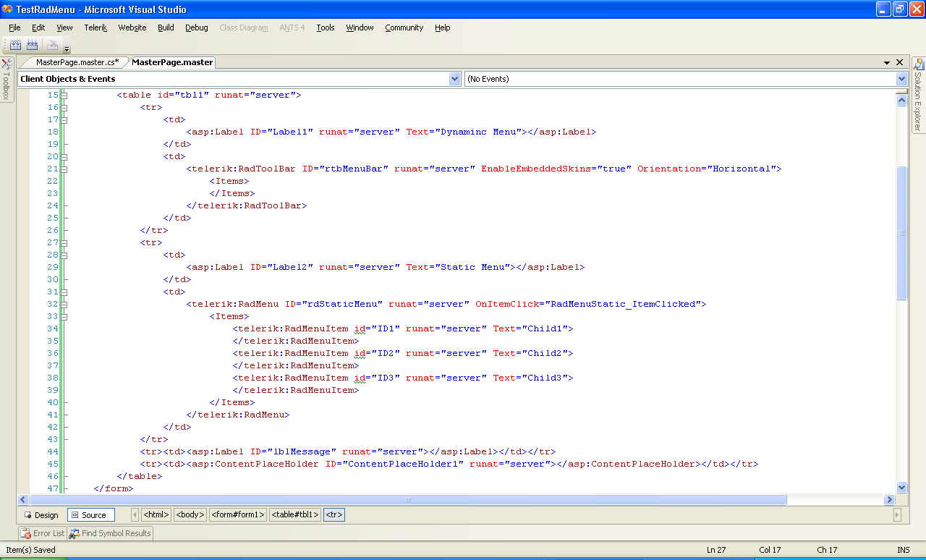This screenshot has height=560, width=926.
Task: Select the <table#tbl1> tag in navigator
Action: (x=295, y=515)
